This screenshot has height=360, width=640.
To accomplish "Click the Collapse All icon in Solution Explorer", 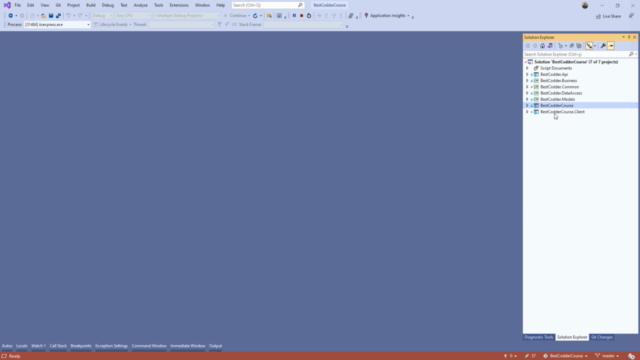I will click(572, 46).
